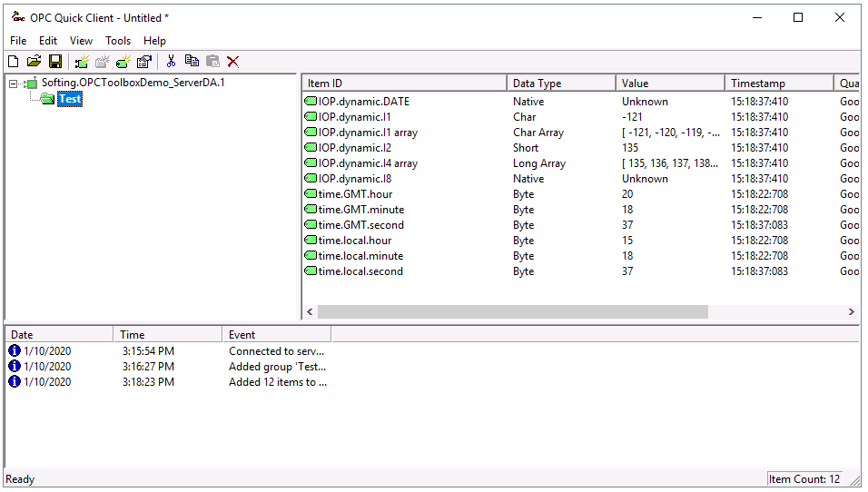
Task: Click the 'Short' data type cell
Action: click(526, 148)
